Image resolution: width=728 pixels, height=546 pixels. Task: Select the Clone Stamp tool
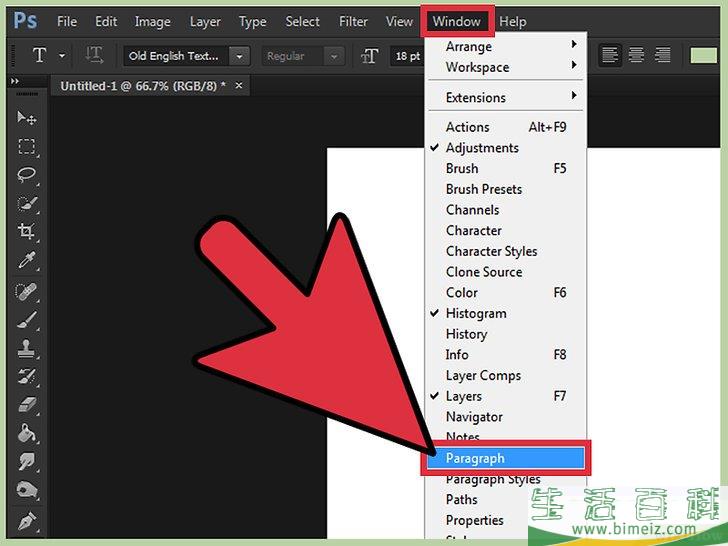pyautogui.click(x=26, y=348)
